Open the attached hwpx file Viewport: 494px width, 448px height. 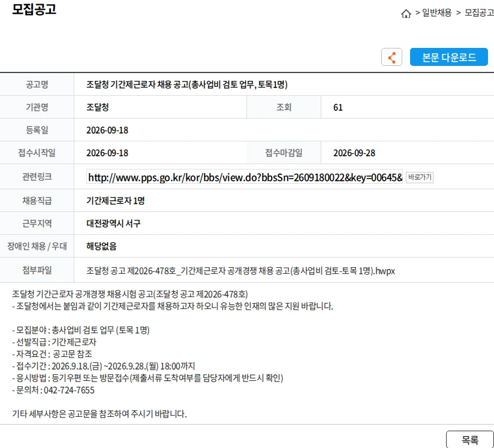(240, 271)
